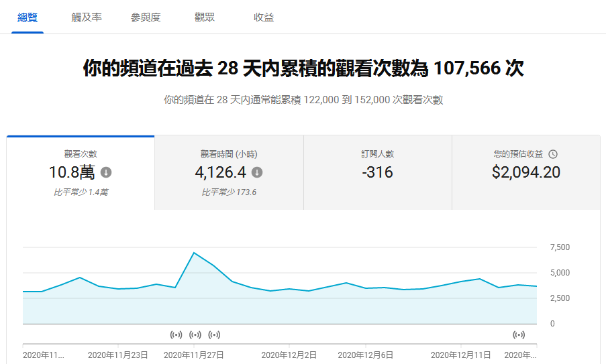Click the -316 subscriber value
The image size is (606, 364).
(378, 172)
